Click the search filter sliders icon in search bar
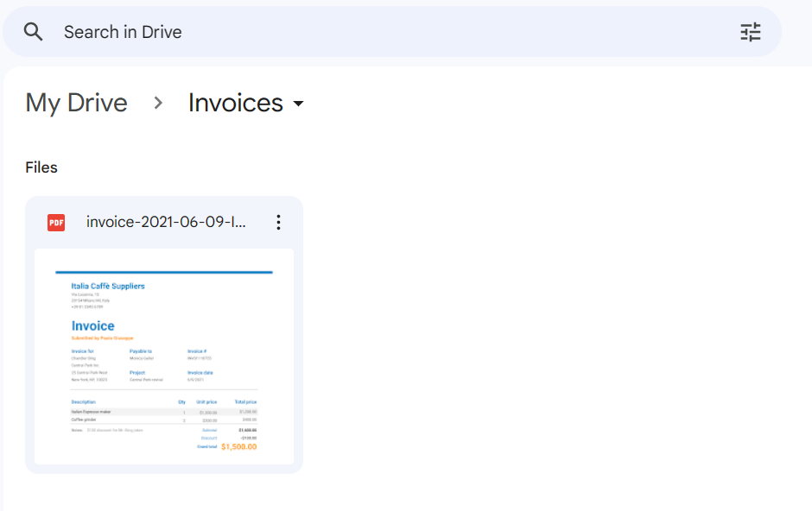812x511 pixels. [750, 32]
